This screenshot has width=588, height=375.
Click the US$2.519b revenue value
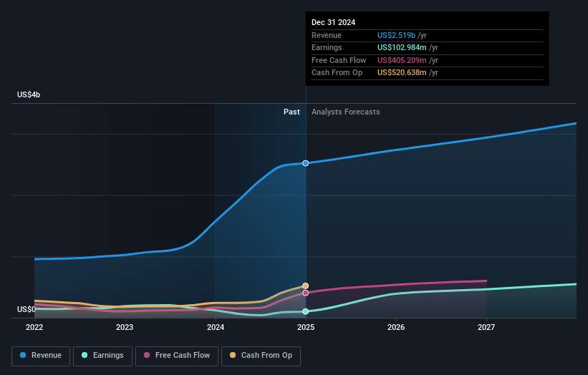tap(396, 35)
